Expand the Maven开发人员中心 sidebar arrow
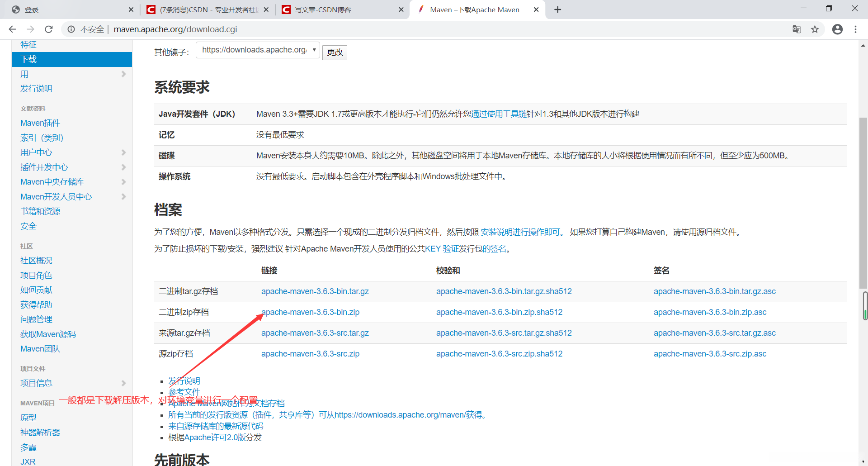Image resolution: width=868 pixels, height=466 pixels. click(123, 197)
